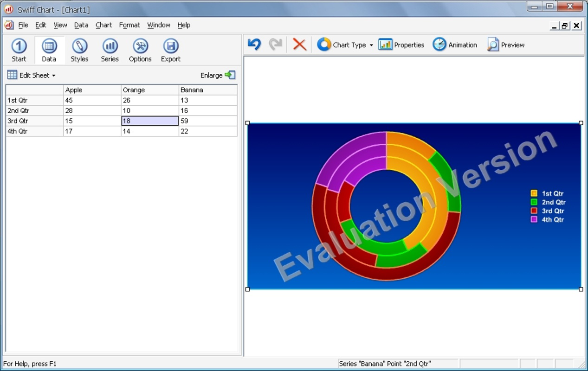This screenshot has width=588, height=371.
Task: Open the Series step icon
Action: coord(110,46)
